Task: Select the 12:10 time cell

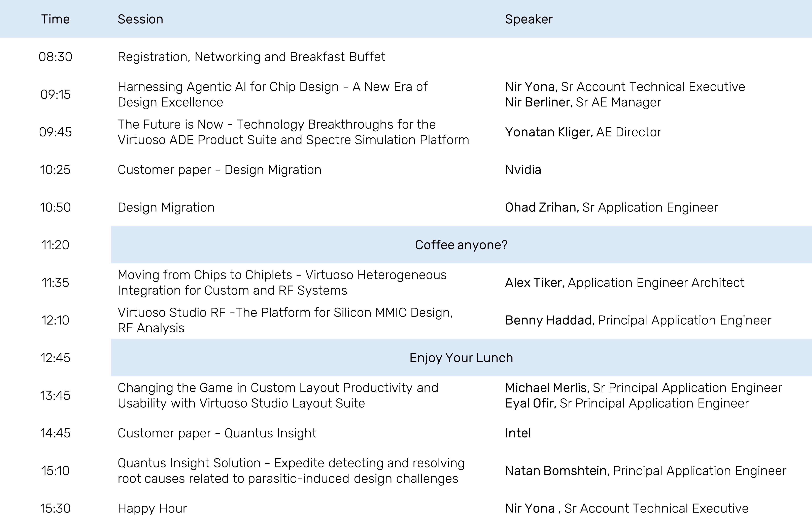Action: pos(55,320)
